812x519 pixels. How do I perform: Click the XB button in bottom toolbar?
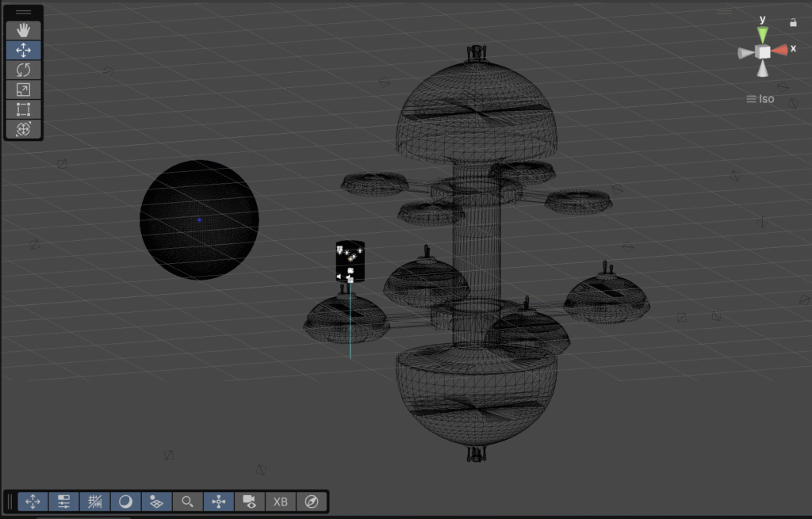[281, 502]
